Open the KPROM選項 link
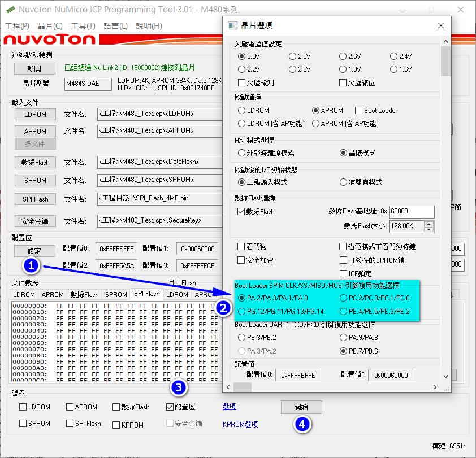This screenshot has width=476, height=458. (x=240, y=424)
